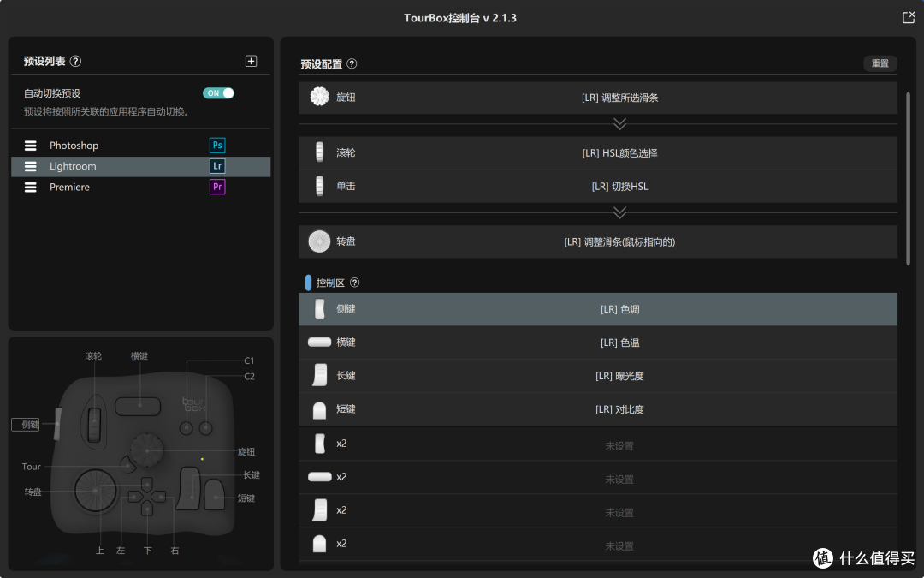The image size is (924, 578).
Task: Click the 横键 button on device diagram
Action: 138,406
